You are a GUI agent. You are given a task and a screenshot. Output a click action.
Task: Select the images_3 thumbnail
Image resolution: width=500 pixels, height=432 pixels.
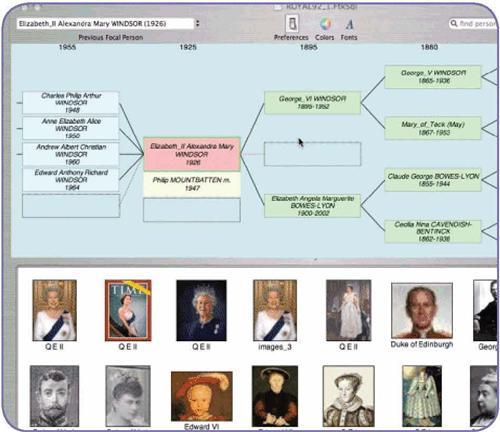(x=275, y=310)
